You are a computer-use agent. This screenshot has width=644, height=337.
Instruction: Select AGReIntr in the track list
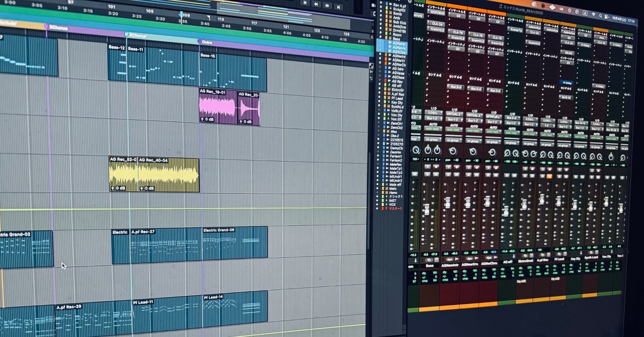point(399,43)
